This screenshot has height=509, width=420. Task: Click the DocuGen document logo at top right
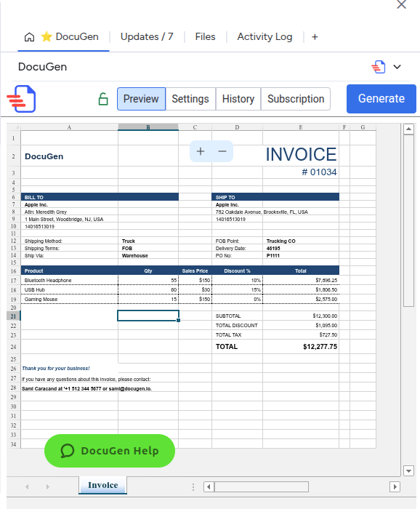click(379, 67)
